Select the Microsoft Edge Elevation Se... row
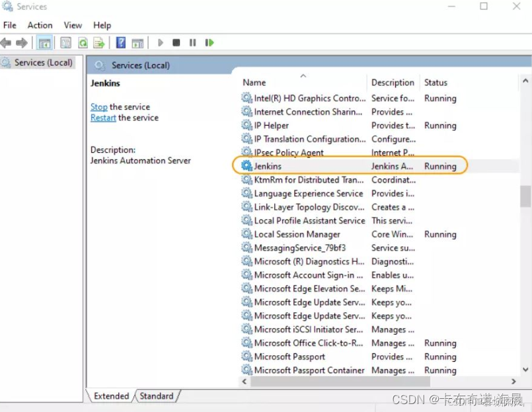The width and height of the screenshot is (532, 412). tap(379, 288)
